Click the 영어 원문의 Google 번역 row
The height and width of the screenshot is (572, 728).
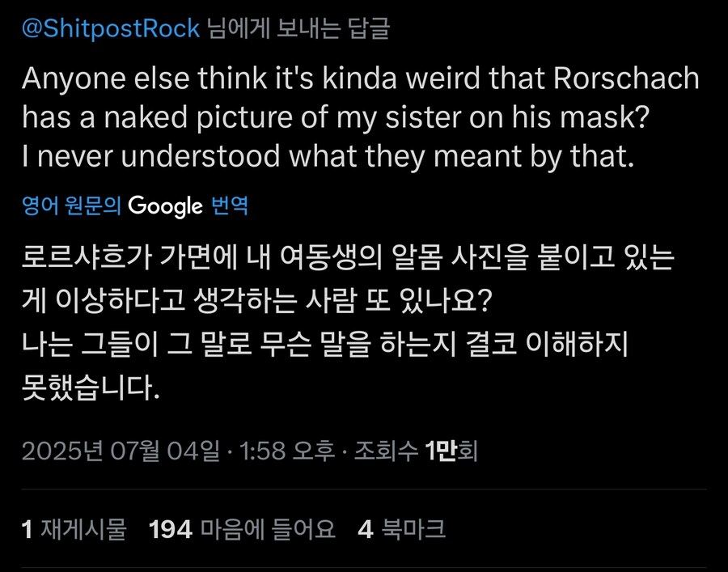[138, 206]
